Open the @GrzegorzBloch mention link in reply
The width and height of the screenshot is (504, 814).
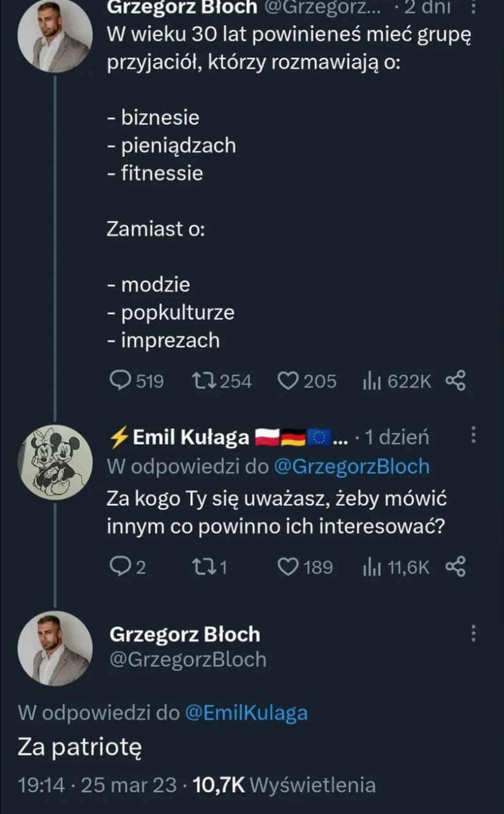352,466
